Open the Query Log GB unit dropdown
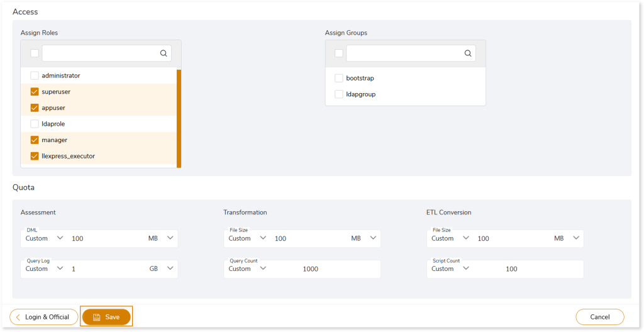The height and width of the screenshot is (332, 644). 161,268
